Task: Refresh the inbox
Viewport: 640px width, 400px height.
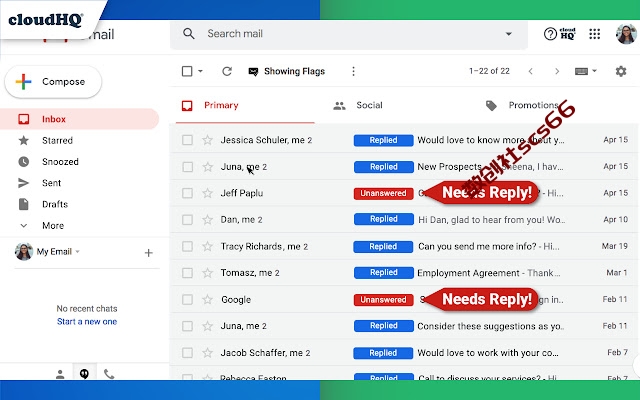Action: tap(227, 71)
